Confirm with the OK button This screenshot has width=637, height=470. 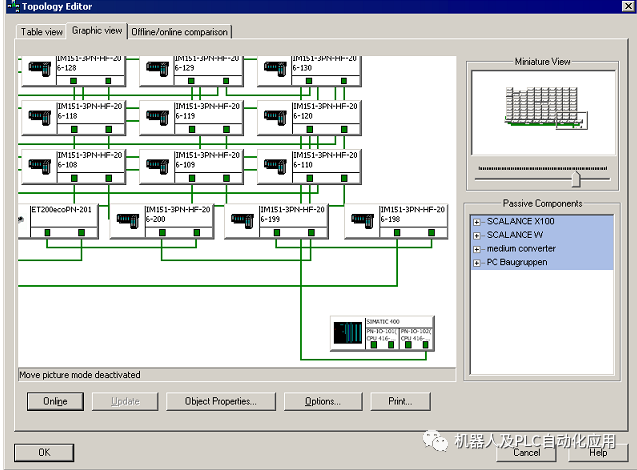44,453
